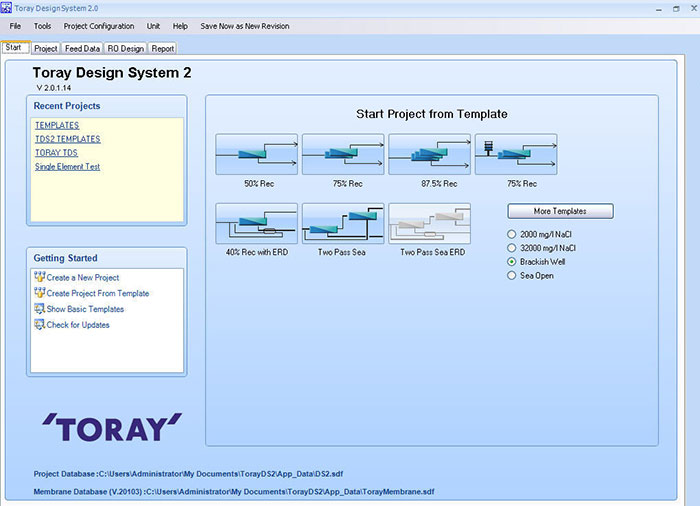This screenshot has height=506, width=700.
Task: Open the 50% Rec template thumbnail
Action: (x=256, y=154)
